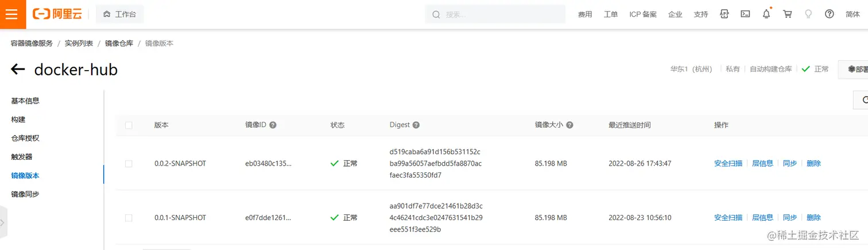Click the version text 0.0.1-SNAPSHOT

180,217
